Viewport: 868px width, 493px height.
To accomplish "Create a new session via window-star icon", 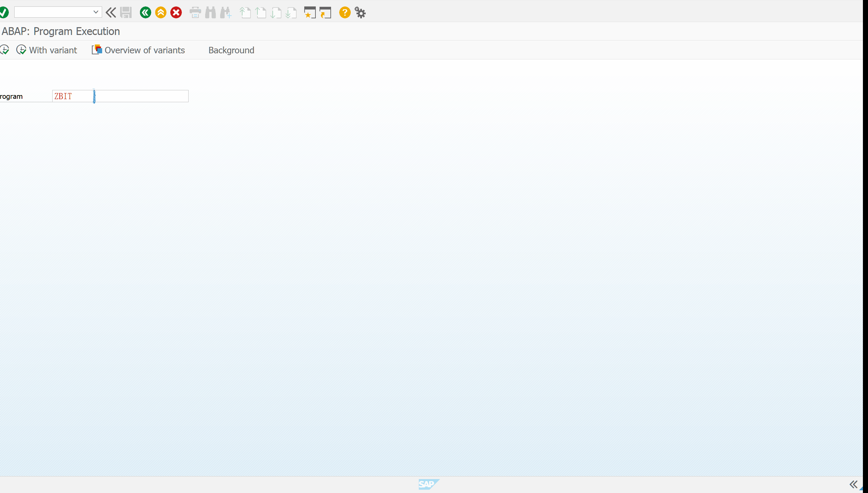I will [309, 12].
